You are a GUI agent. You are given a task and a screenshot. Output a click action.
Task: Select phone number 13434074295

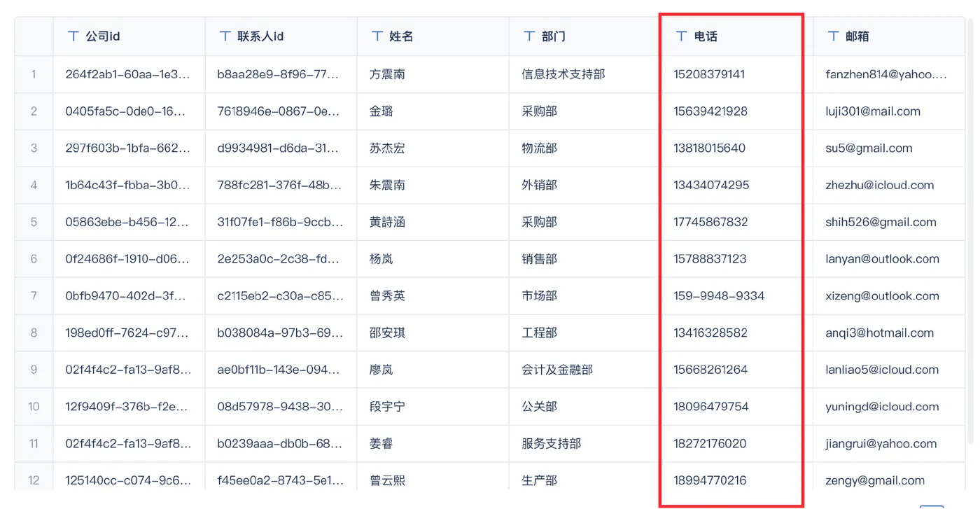(x=712, y=186)
